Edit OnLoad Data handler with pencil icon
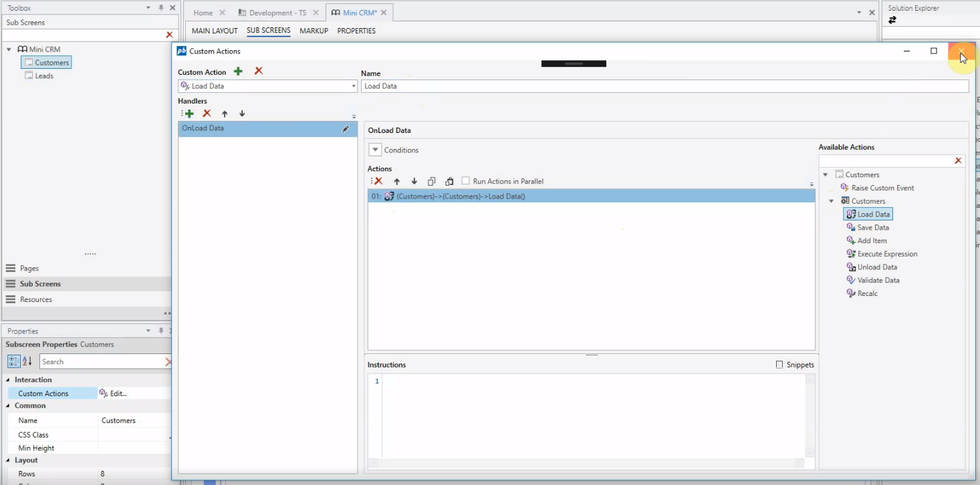980x485 pixels. coord(346,129)
